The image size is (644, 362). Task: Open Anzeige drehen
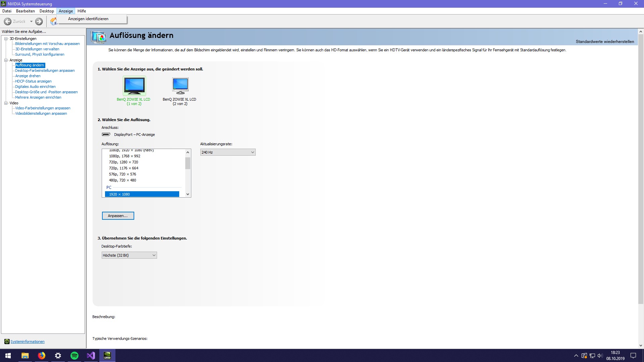(x=28, y=76)
